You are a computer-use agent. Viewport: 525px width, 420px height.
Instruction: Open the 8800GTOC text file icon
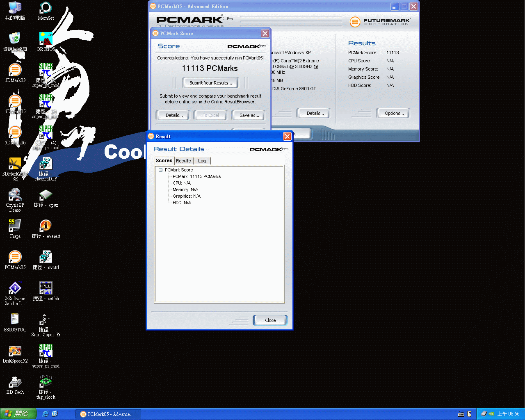point(15,322)
